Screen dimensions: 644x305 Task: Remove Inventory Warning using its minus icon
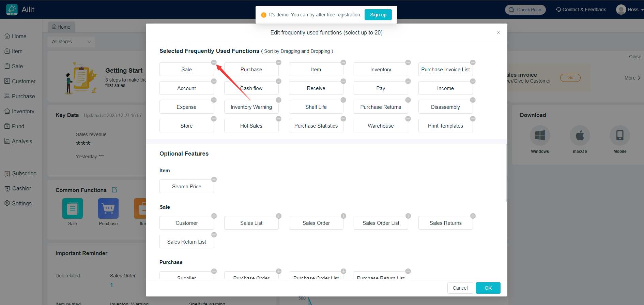coord(278,100)
